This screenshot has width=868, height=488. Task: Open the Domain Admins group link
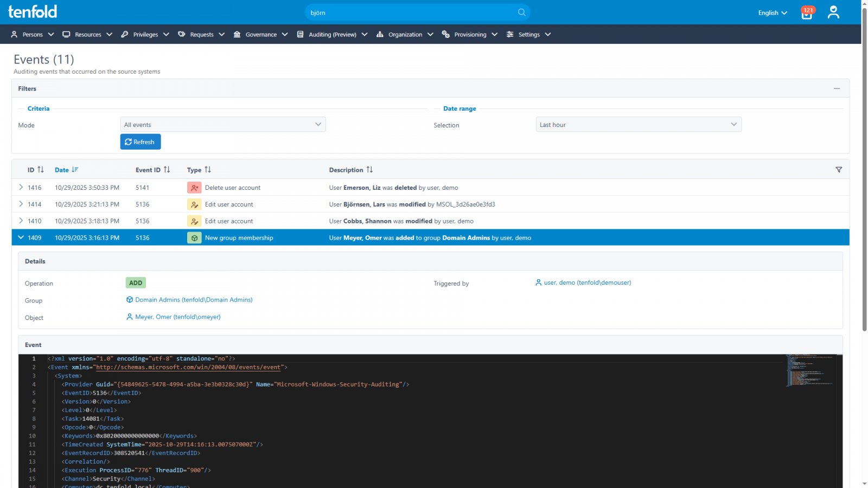pyautogui.click(x=194, y=299)
